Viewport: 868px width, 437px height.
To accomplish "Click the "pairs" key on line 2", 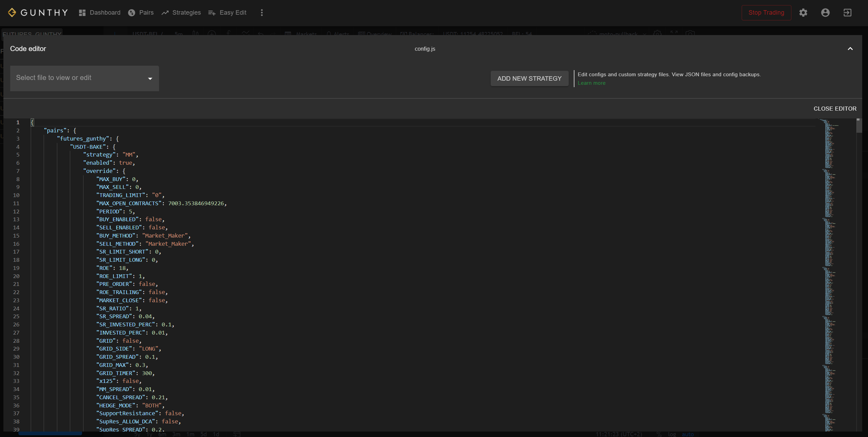I will (55, 130).
